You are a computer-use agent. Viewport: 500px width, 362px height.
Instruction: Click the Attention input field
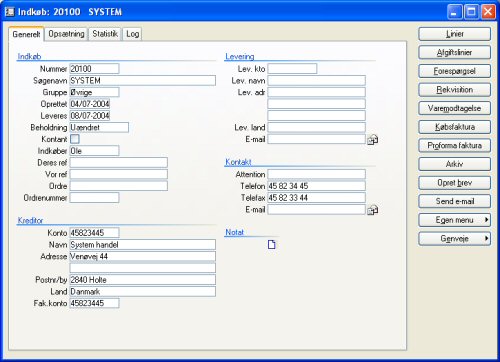[x=317, y=174]
